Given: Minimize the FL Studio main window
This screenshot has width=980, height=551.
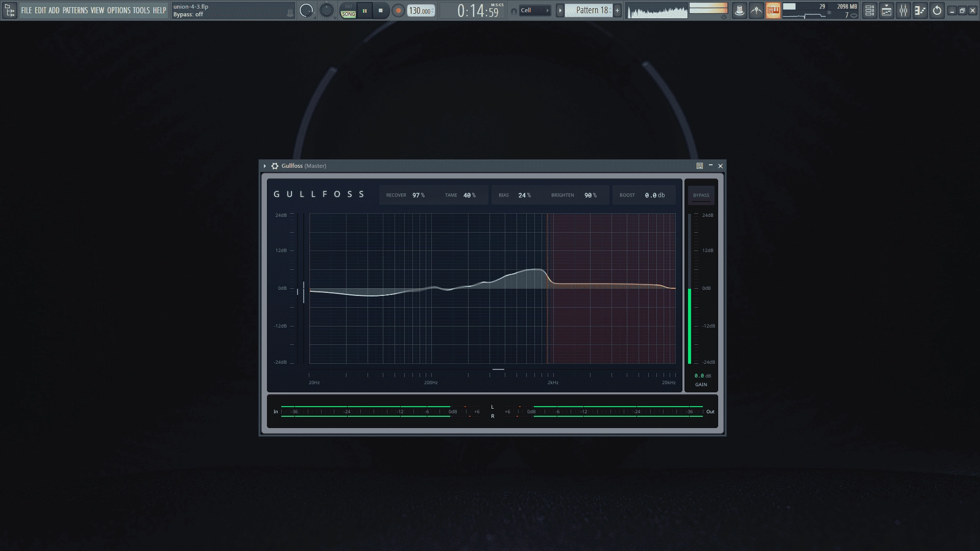Looking at the screenshot, I should [952, 10].
